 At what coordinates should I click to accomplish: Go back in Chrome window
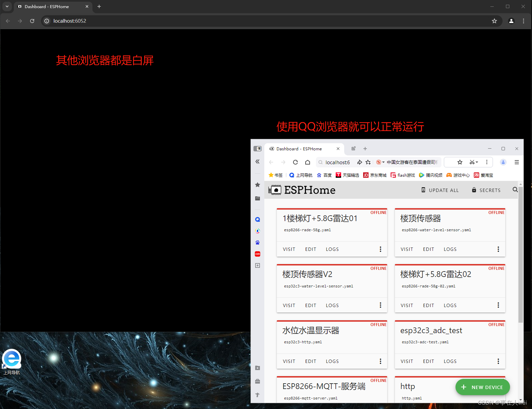[x=8, y=21]
